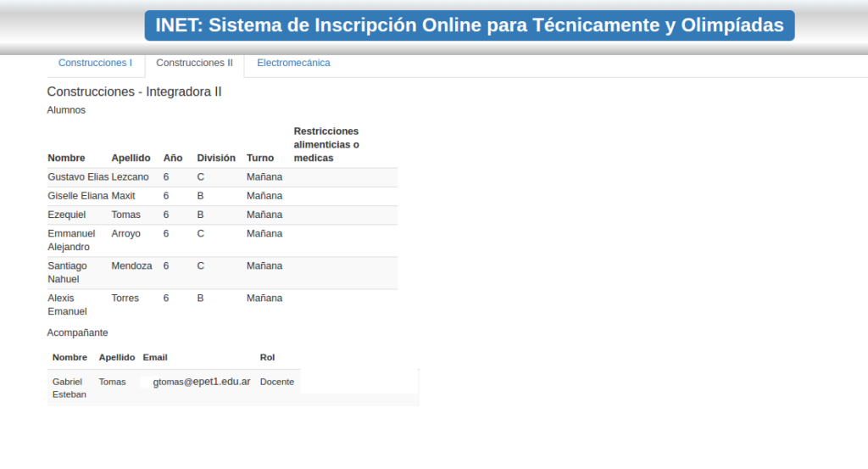Click División B in Giselle Eliana row

[200, 196]
